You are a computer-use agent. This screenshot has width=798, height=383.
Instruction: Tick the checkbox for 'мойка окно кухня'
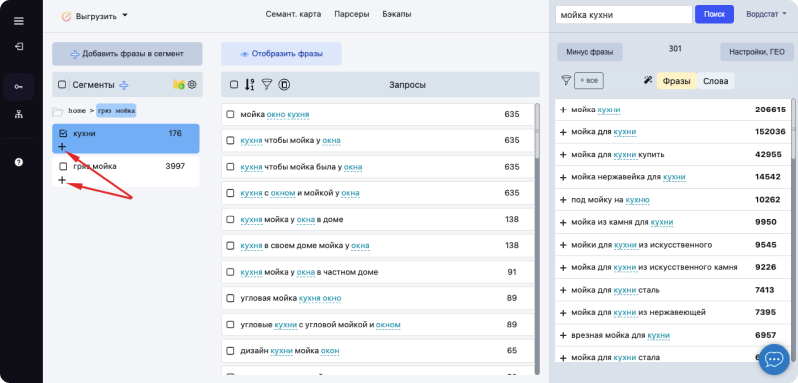pyautogui.click(x=230, y=114)
